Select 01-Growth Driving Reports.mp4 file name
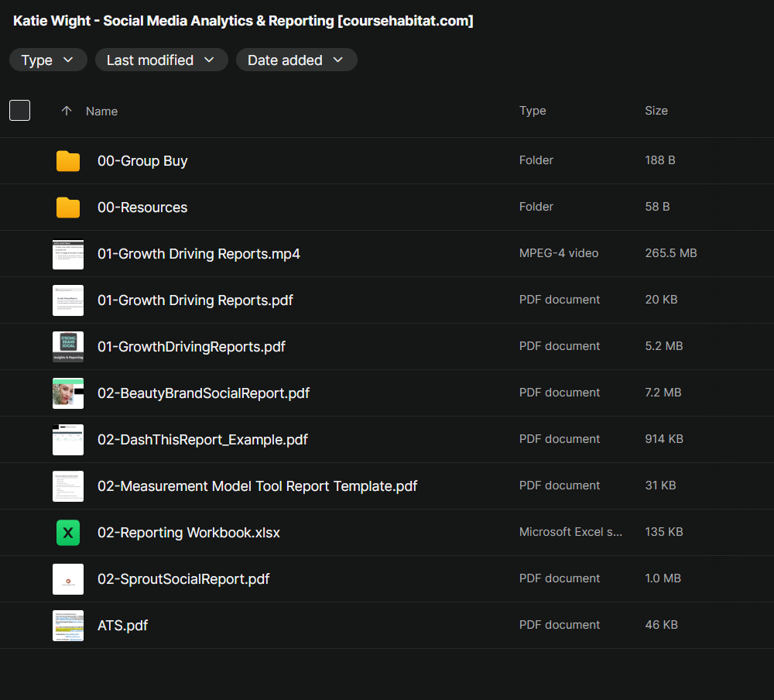This screenshot has width=774, height=700. pyautogui.click(x=199, y=254)
